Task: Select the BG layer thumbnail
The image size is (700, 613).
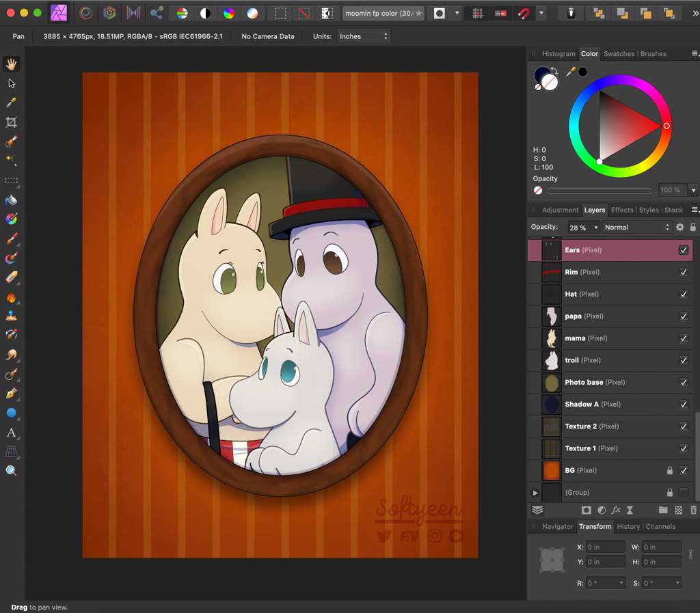Action: 552,471
